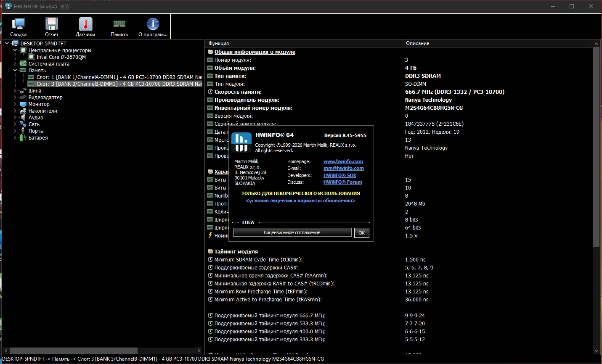The height and width of the screenshot is (364, 602).
Task: Click the part number M2S4G64CB8HG5N-CG value
Action: (434, 108)
